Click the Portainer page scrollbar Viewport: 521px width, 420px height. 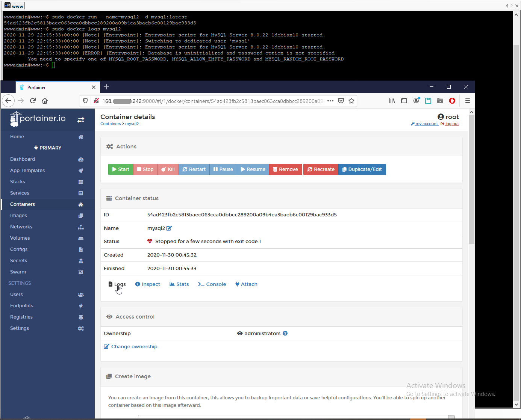tap(471, 180)
